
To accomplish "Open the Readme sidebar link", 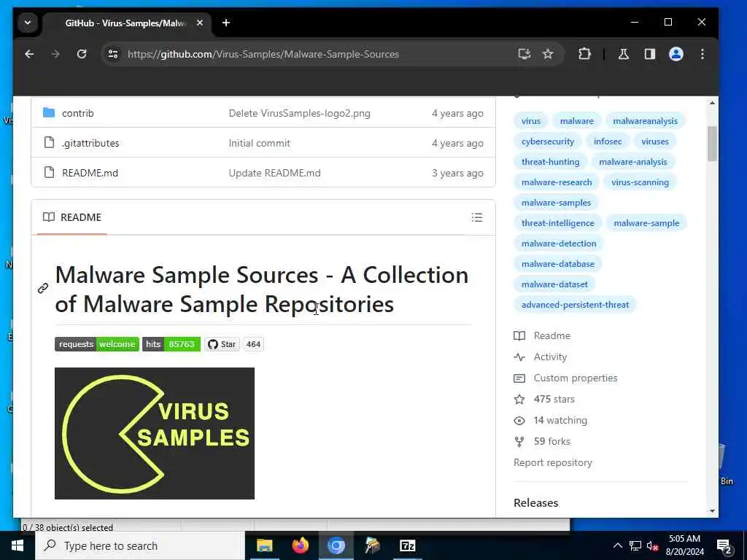I will 542,335.
